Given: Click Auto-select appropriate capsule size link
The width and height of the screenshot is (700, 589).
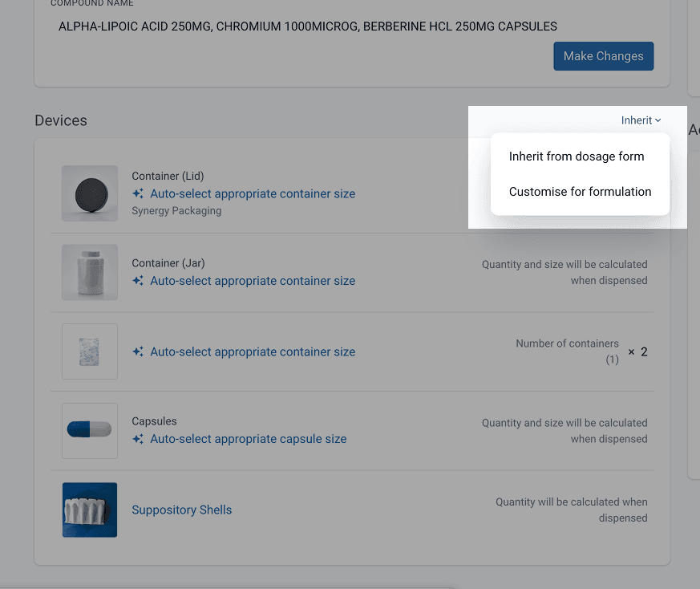Looking at the screenshot, I should (x=249, y=439).
